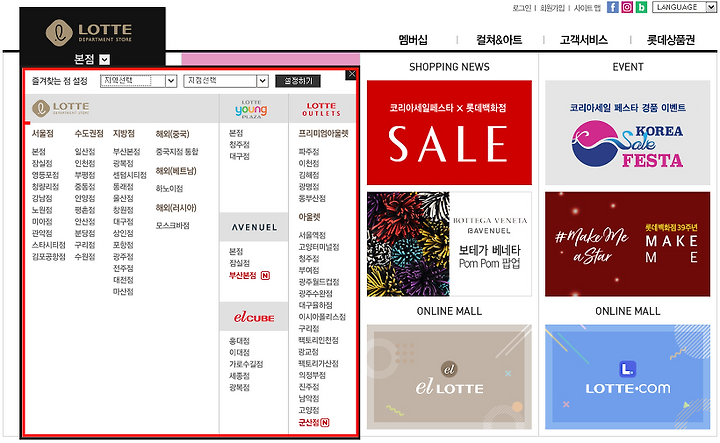720x443 pixels.
Task: Select 부평점 store
Action: (x=85, y=175)
